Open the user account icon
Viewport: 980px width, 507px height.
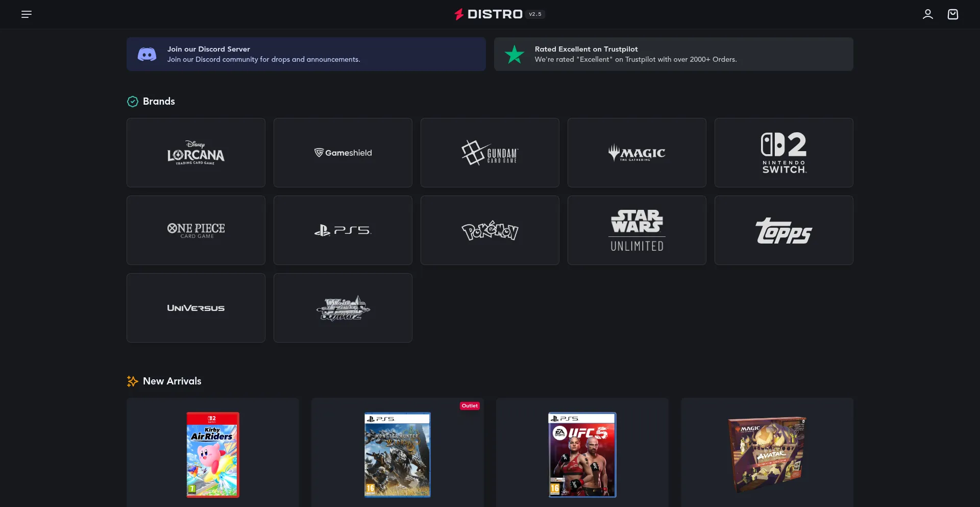click(927, 14)
